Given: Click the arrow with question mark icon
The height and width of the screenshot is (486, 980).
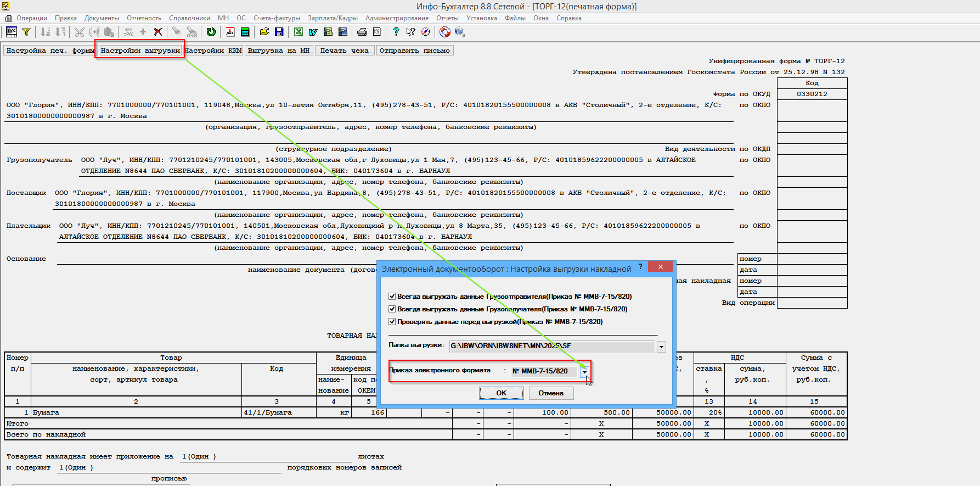Looking at the screenshot, I should (x=411, y=32).
